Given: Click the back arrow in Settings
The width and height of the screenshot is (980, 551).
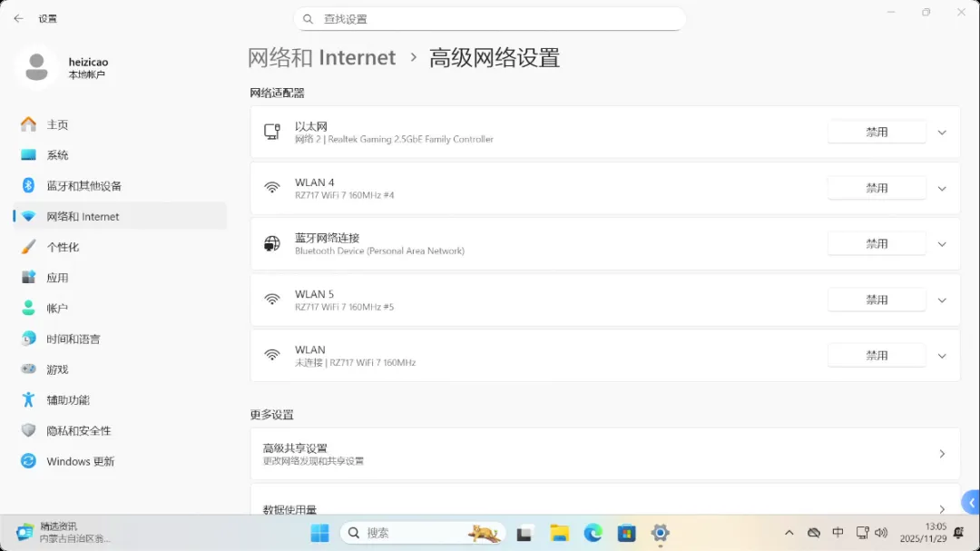Looking at the screenshot, I should (18, 18).
